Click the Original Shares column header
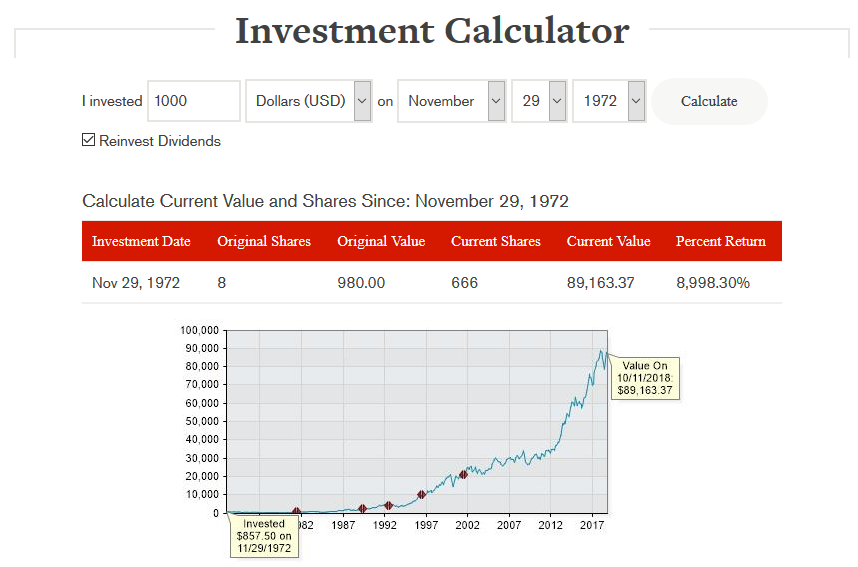 [264, 241]
